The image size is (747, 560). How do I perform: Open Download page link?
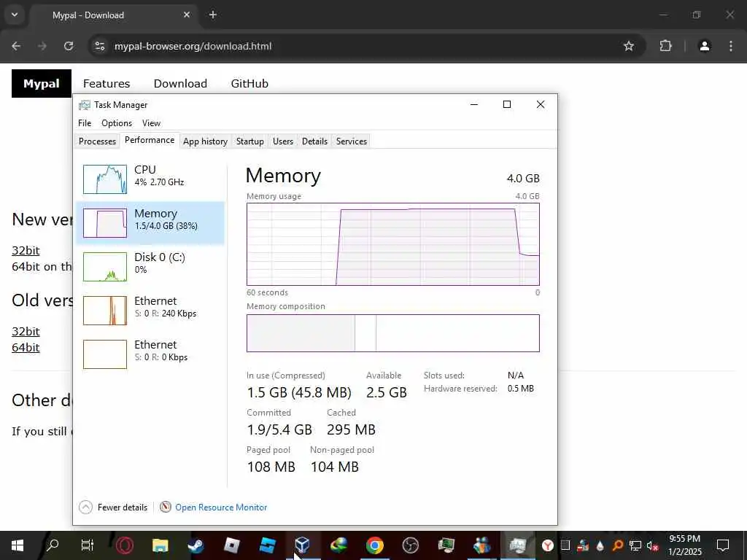coord(180,83)
